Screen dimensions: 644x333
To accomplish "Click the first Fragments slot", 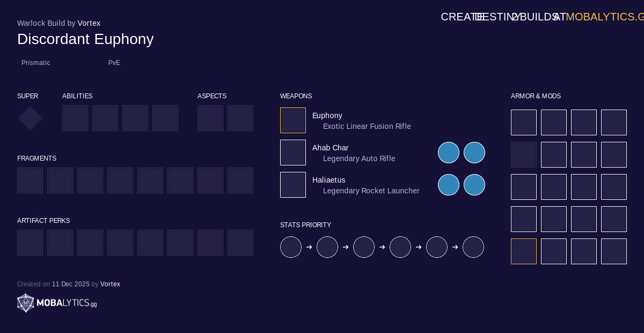I will [x=30, y=180].
